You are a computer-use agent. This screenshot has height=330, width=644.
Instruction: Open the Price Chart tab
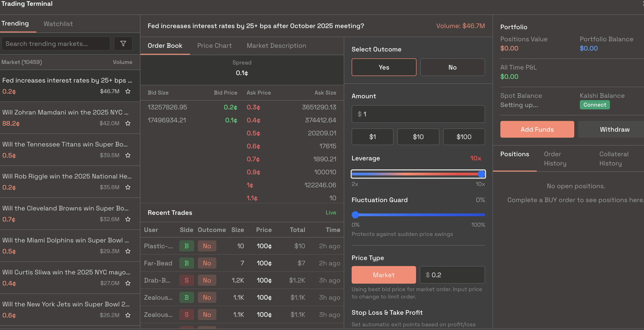pos(214,45)
